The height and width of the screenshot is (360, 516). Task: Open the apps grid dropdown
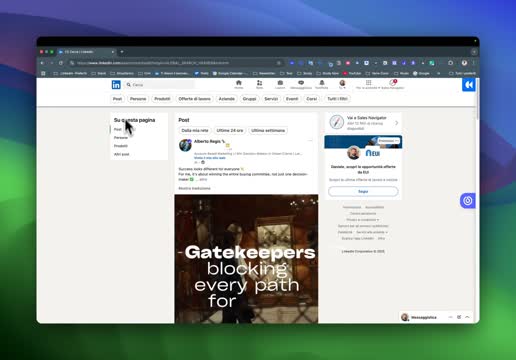(368, 83)
